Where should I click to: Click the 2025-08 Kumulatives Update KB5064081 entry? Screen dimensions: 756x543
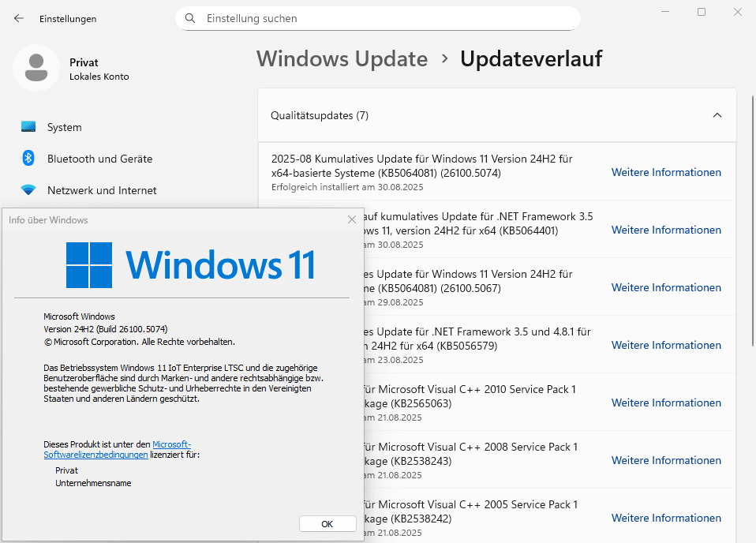click(x=497, y=172)
